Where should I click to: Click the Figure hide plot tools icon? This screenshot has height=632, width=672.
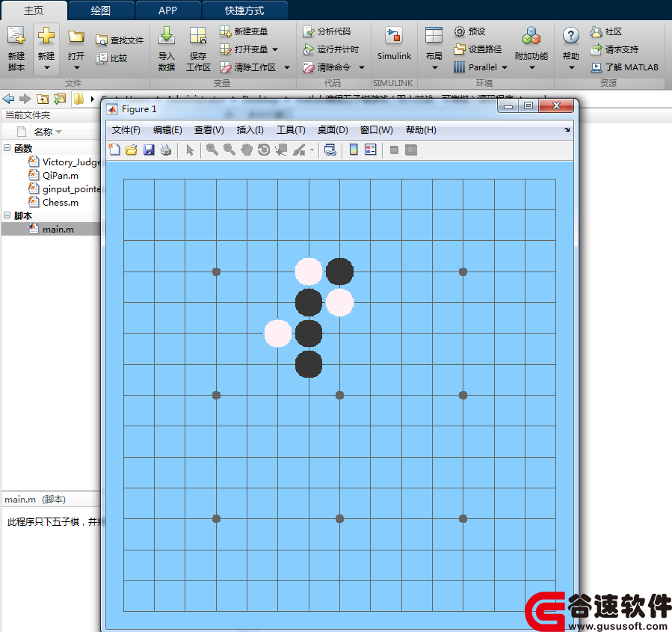click(x=394, y=150)
